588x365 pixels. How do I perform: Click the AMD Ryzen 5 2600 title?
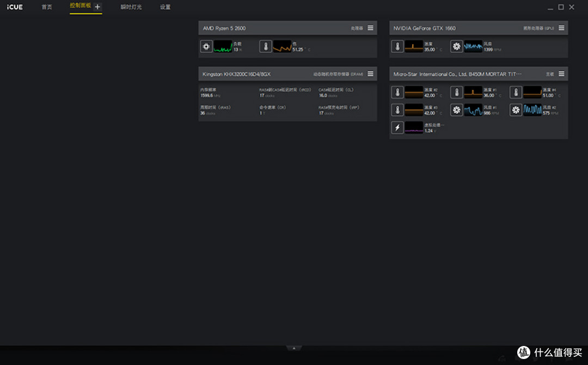(x=224, y=28)
